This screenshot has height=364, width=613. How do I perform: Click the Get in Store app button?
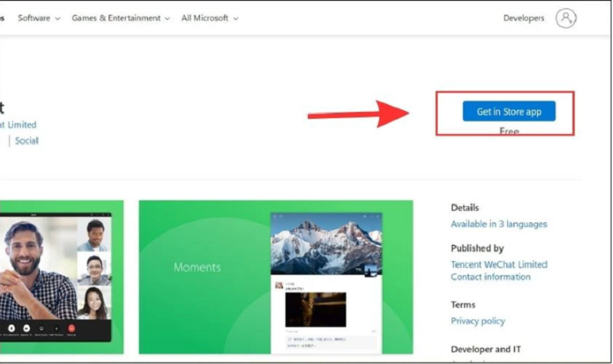click(509, 112)
